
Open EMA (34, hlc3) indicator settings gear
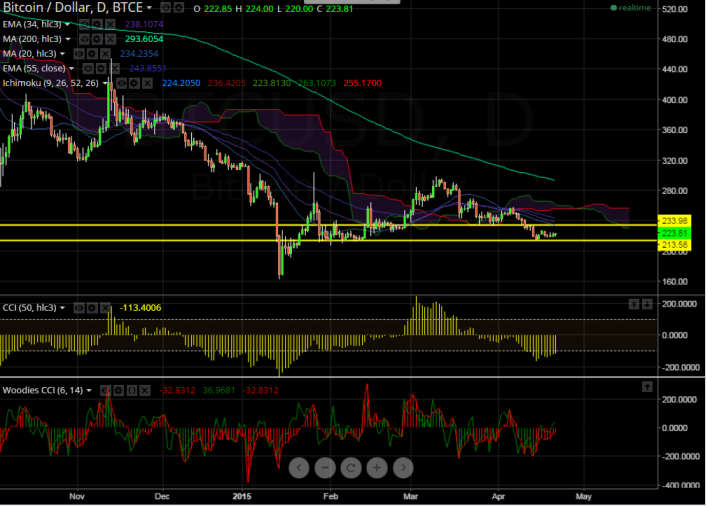point(98,24)
